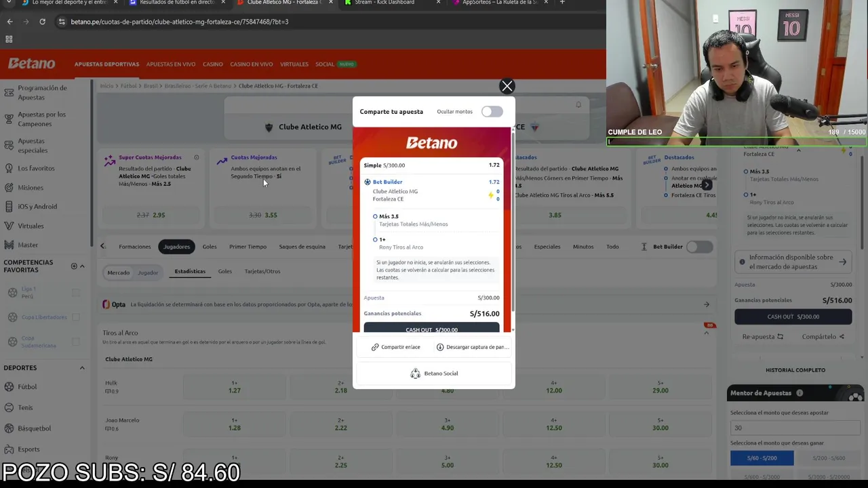Select Cuotas Mejoradas 3.55 odds
This screenshot has height=488, width=868.
point(262,215)
